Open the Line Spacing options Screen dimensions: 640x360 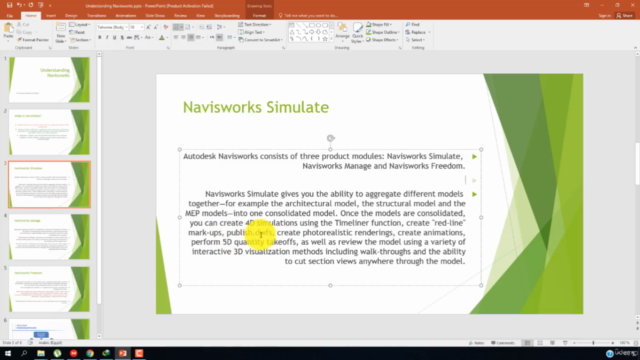pyautogui.click(x=220, y=27)
